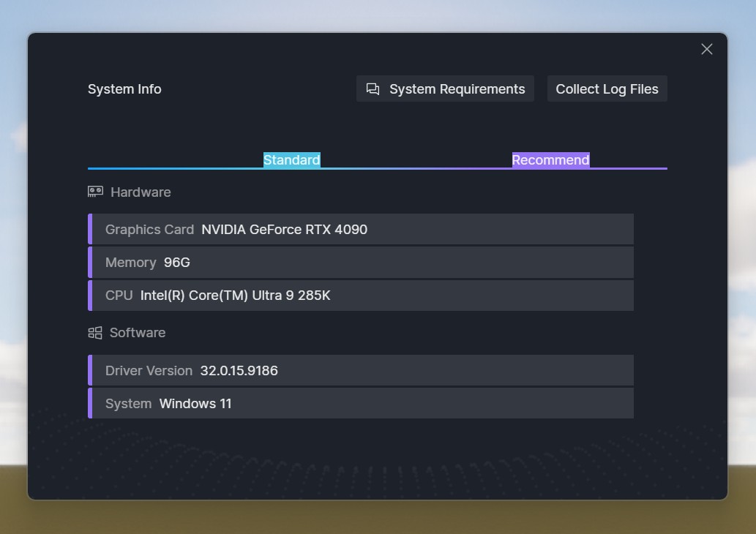The width and height of the screenshot is (756, 534).
Task: Click the Memory label
Action: click(131, 263)
